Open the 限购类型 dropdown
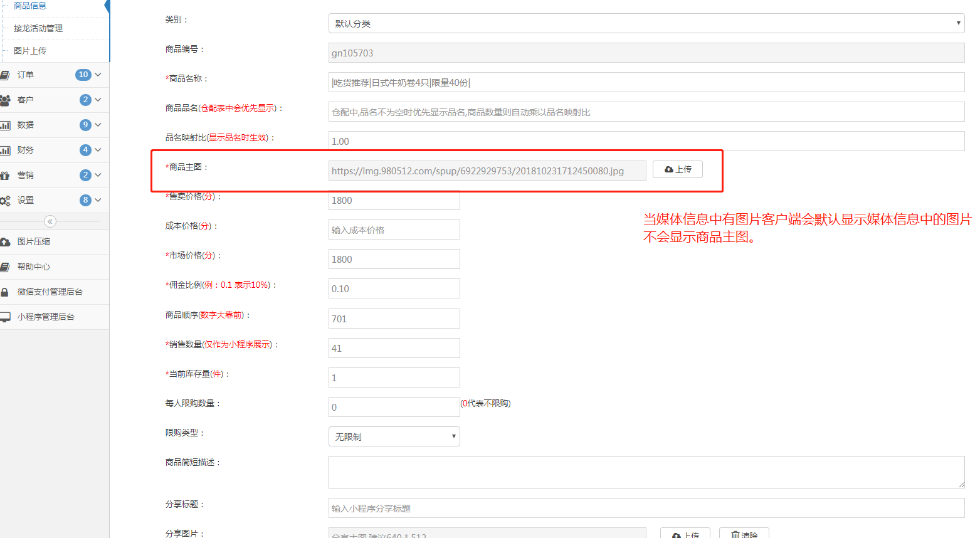980x538 pixels. pyautogui.click(x=394, y=436)
